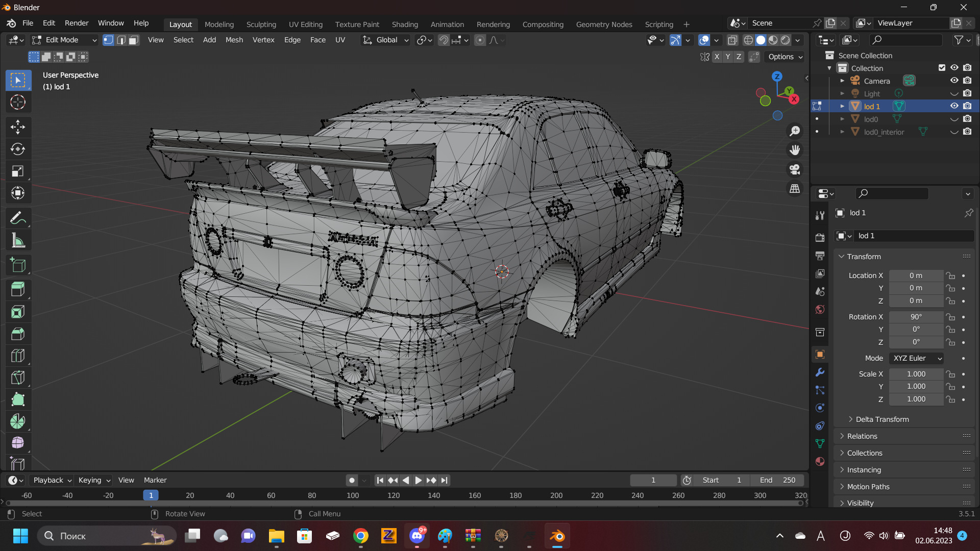This screenshot has height=551, width=980.
Task: Pick the Measure tool
Action: pos(18,240)
